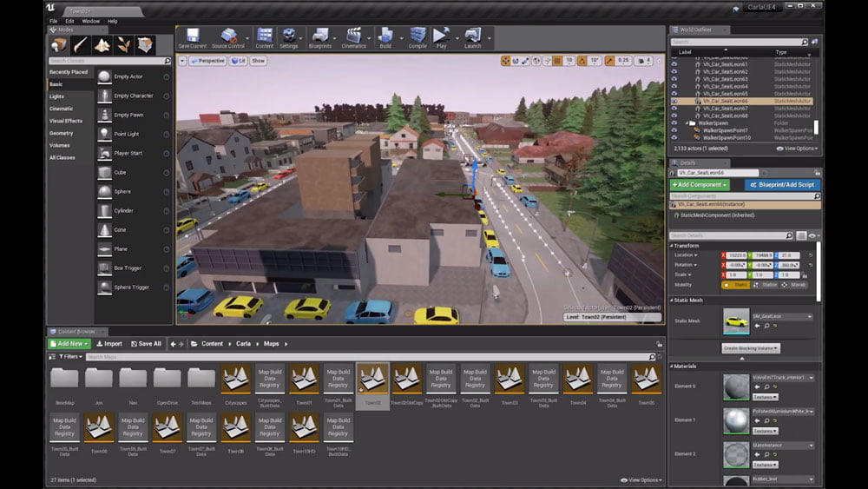This screenshot has height=489, width=868.
Task: Toggle visibility of the WalkerSpawn folder
Action: tap(674, 123)
